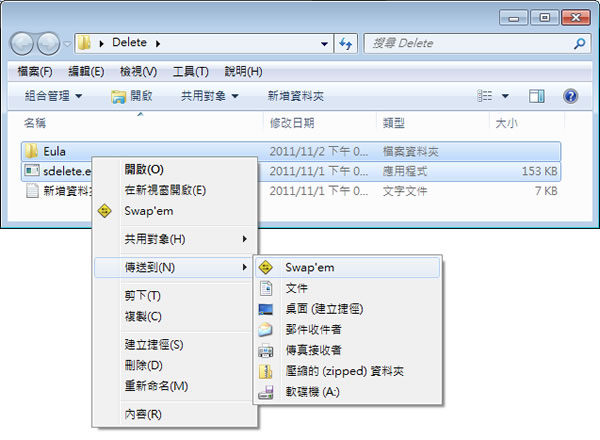Open the 組合管理 dropdown
This screenshot has height=440, width=600.
point(53,96)
